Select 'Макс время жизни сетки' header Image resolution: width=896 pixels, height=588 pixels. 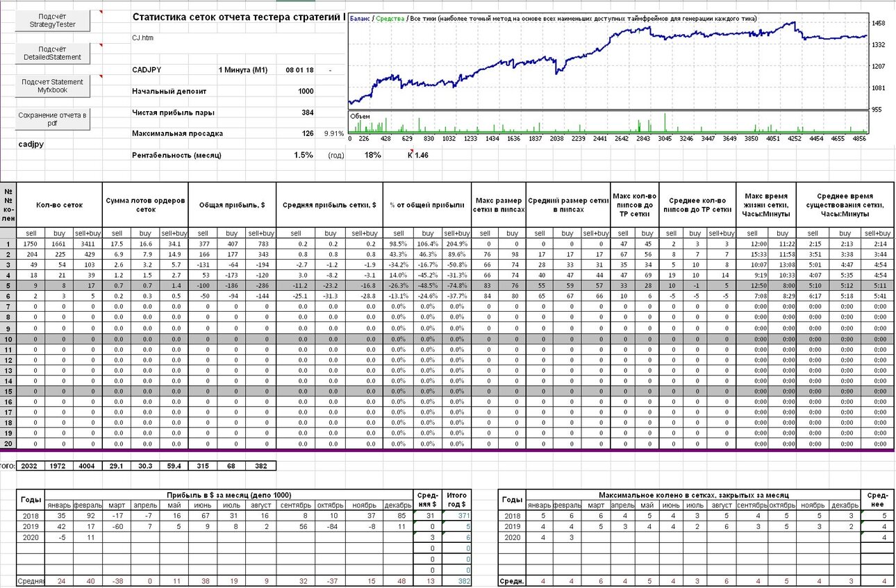766,205
